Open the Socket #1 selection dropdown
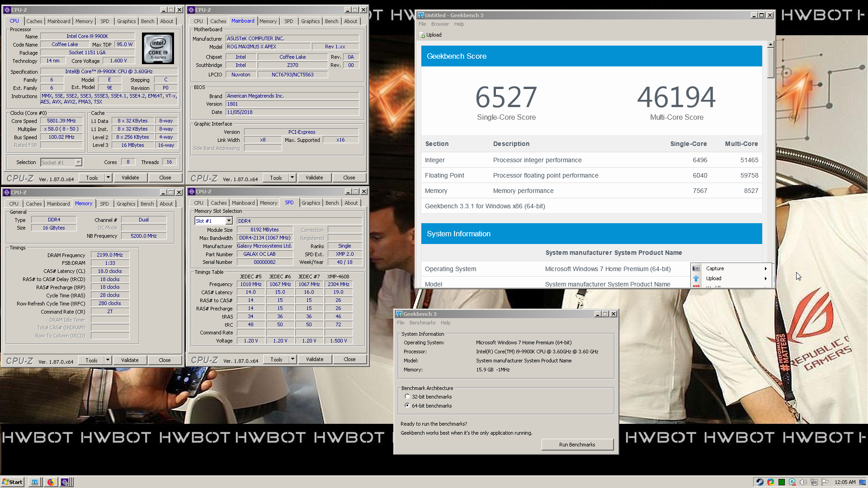 click(78, 163)
